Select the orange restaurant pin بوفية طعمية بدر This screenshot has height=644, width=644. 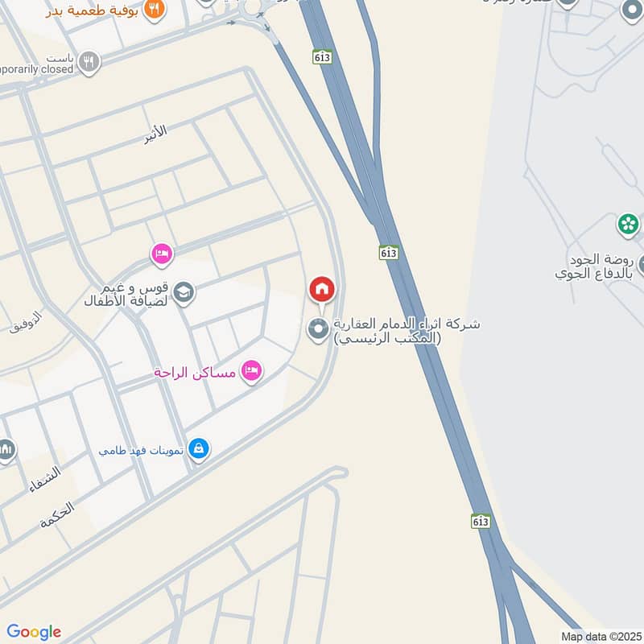coord(155,10)
